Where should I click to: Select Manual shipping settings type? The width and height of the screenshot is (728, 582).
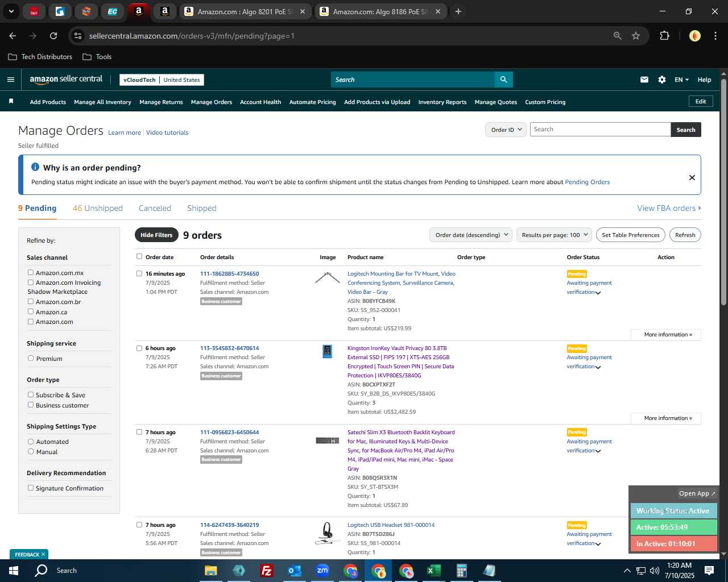coord(31,451)
